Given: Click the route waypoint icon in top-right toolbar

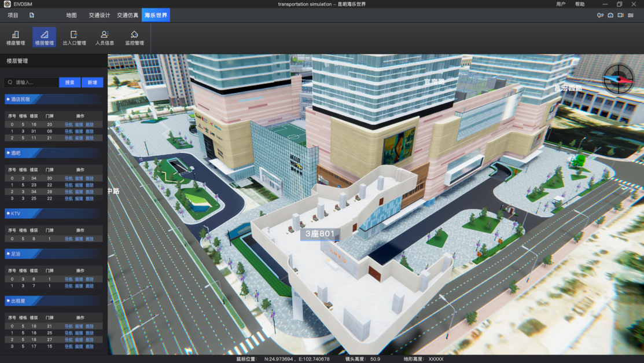Looking at the screenshot, I should point(600,15).
